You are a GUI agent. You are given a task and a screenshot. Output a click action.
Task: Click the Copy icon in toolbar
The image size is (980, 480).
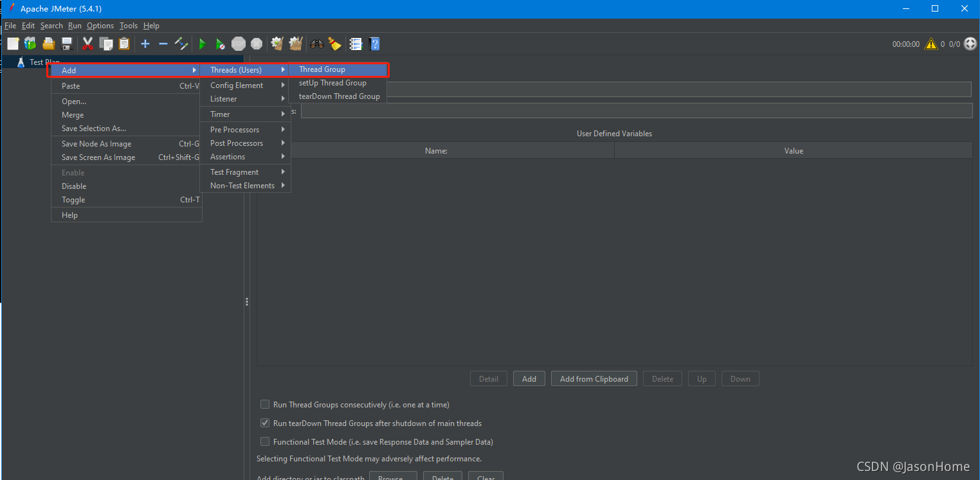106,44
